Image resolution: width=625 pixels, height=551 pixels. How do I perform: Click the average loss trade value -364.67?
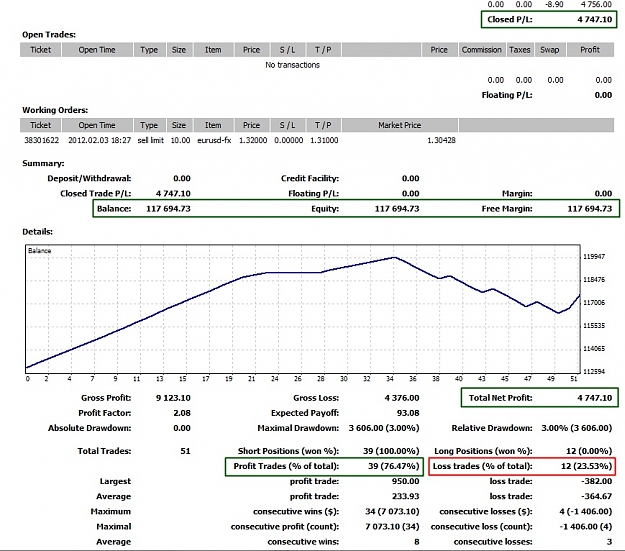click(x=596, y=497)
